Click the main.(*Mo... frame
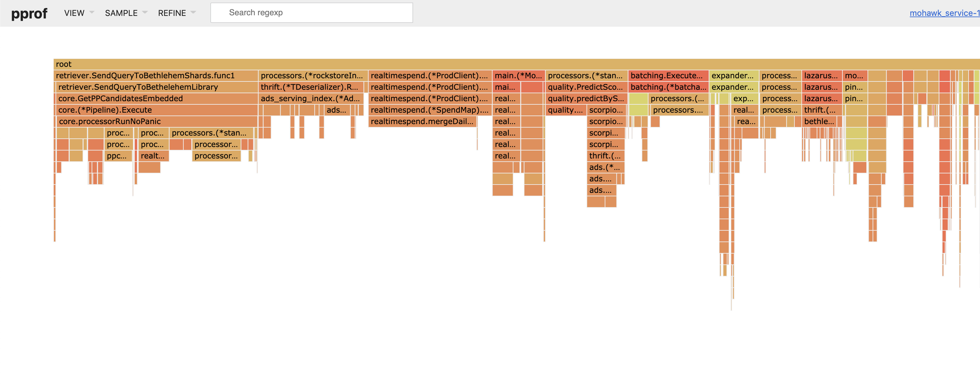This screenshot has height=385, width=980. coord(518,75)
